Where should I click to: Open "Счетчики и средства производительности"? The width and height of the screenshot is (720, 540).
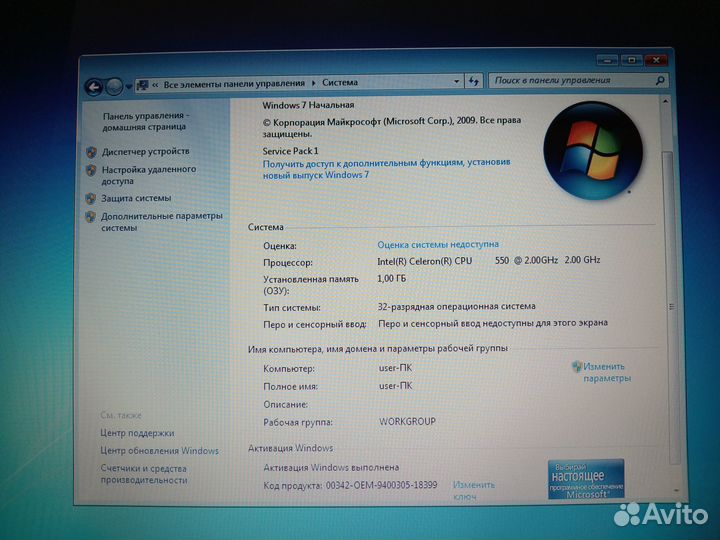pos(144,474)
